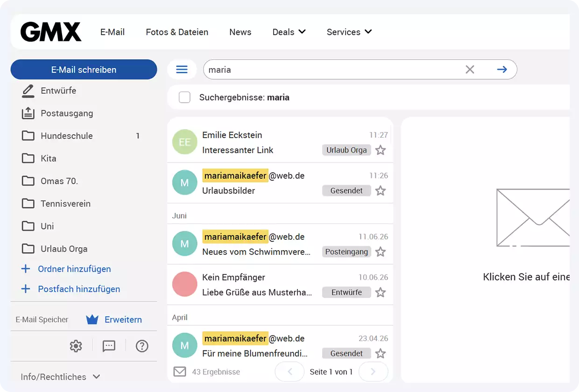The width and height of the screenshot is (579, 392).
Task: Click plus icon for Postfach hinzufügen
Action: 26,289
